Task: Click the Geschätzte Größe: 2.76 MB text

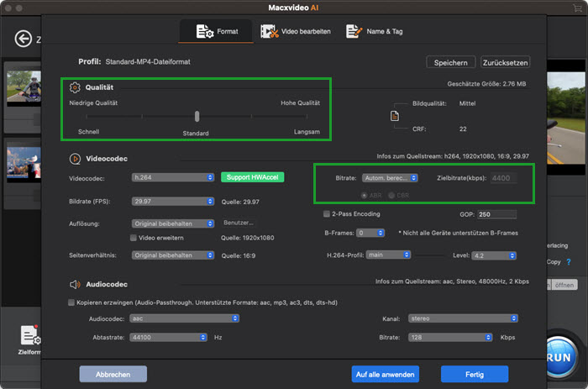Action: click(486, 84)
